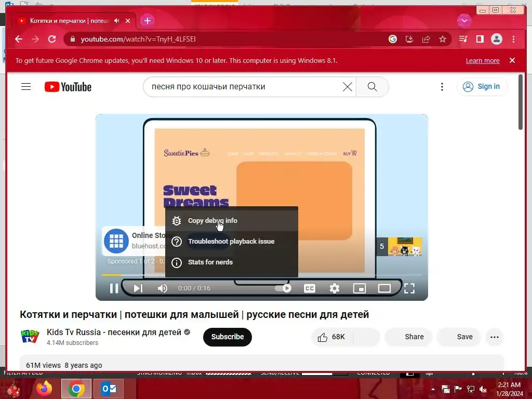Sign in to YouTube

click(482, 87)
